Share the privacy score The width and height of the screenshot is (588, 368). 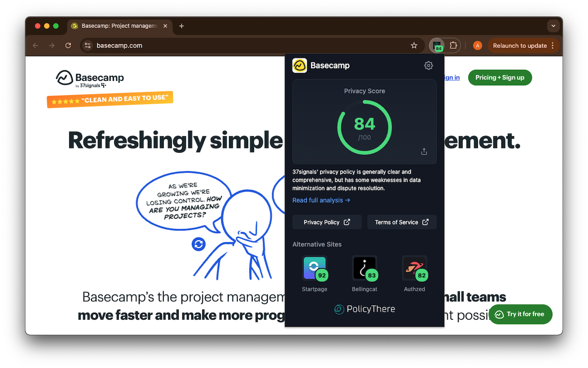[x=424, y=151]
